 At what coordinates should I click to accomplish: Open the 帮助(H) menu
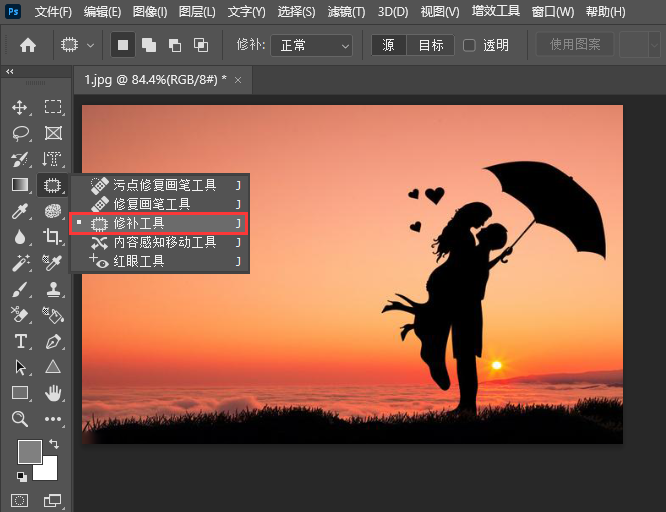[605, 12]
